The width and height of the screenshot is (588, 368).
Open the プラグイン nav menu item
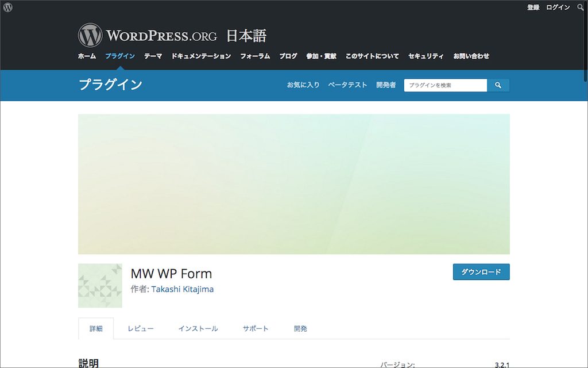click(x=120, y=56)
